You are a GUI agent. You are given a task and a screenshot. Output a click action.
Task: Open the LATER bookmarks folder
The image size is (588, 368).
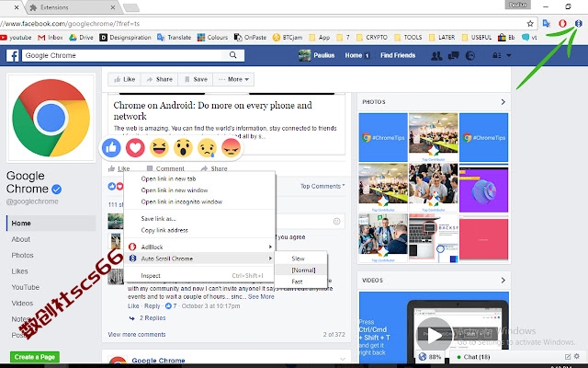coord(442,38)
